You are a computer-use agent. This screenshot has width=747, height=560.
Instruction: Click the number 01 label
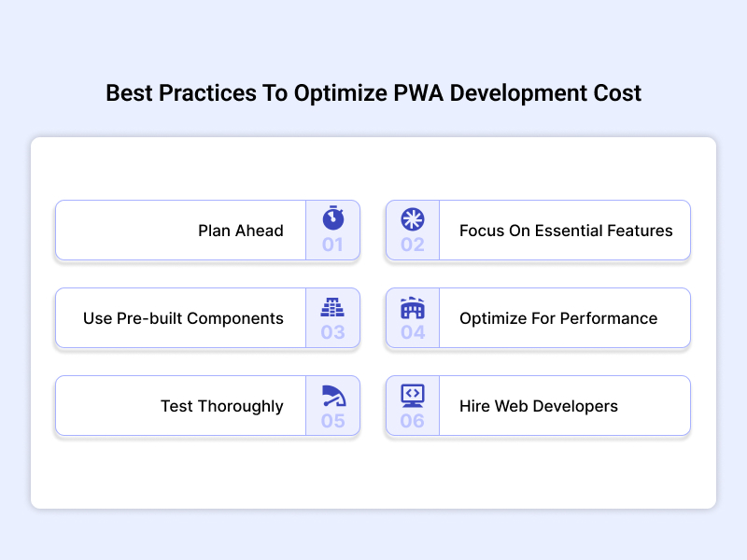coord(332,245)
